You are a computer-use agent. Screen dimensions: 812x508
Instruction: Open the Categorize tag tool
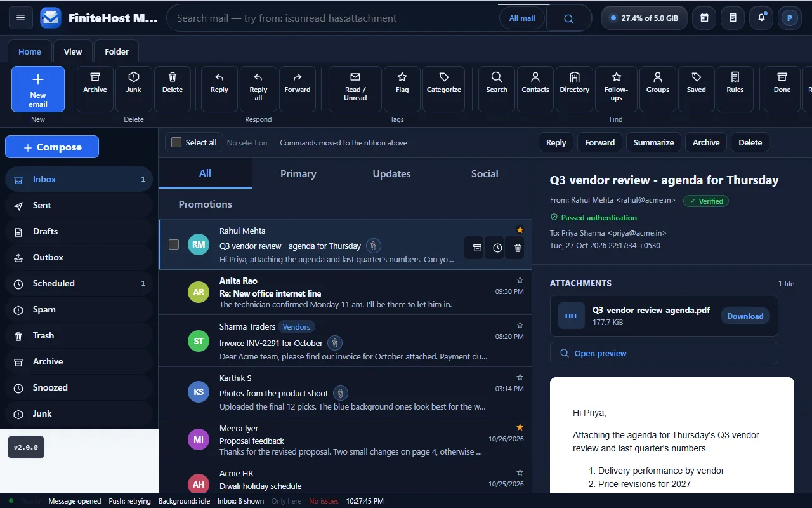(444, 89)
